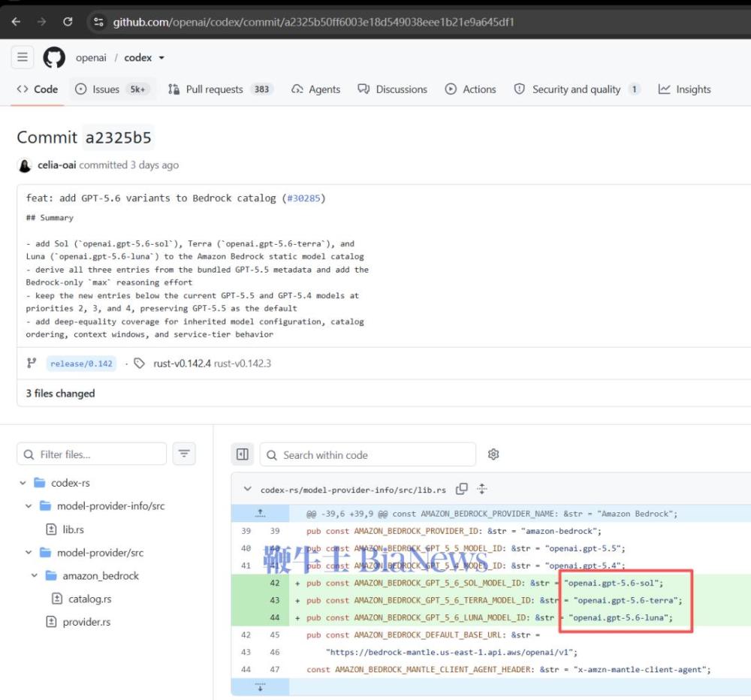Open diff view settings gear

tap(493, 454)
